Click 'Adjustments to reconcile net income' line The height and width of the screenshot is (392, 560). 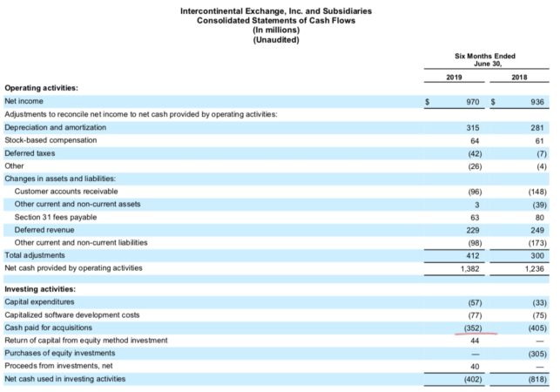(x=141, y=114)
